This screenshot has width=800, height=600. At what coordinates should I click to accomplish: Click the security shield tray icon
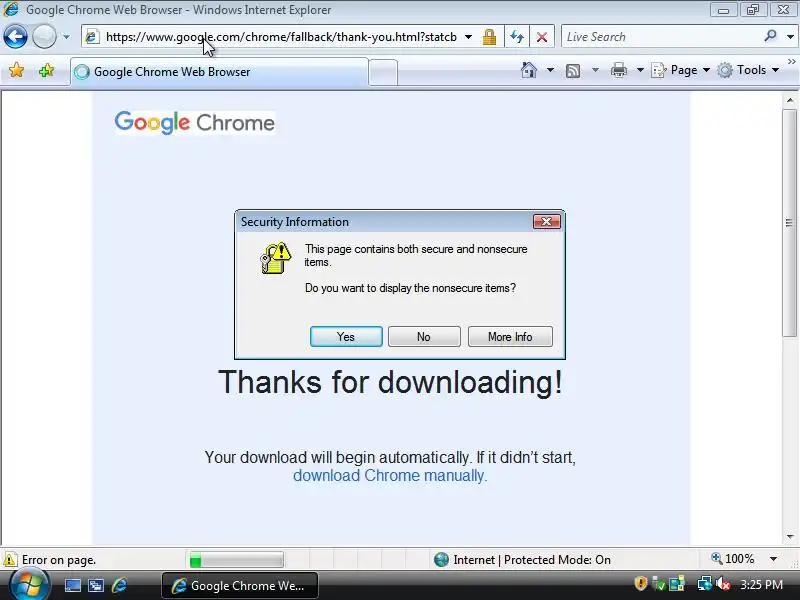click(x=641, y=583)
